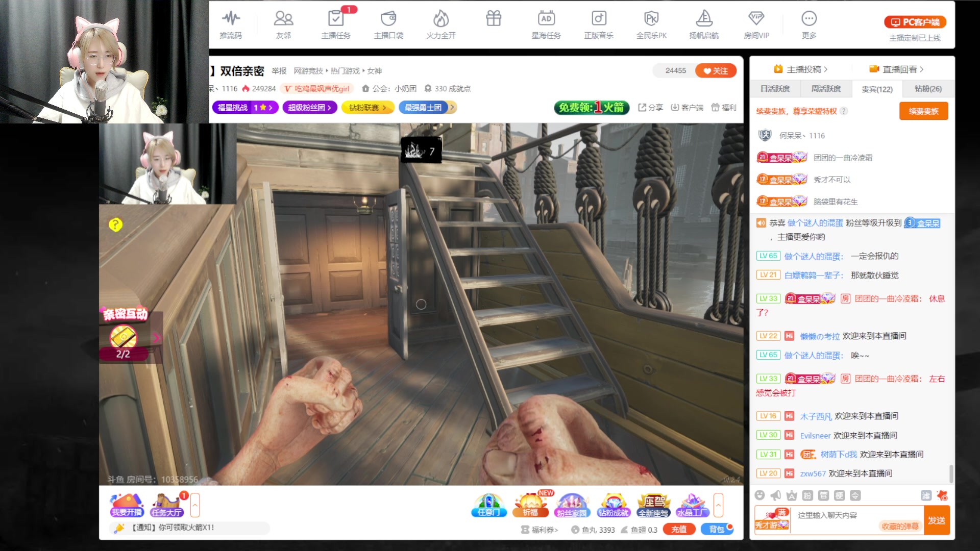Viewport: 980px width, 551px height.
Task: Toggle the 滤 chat filter icon
Action: coord(926,495)
